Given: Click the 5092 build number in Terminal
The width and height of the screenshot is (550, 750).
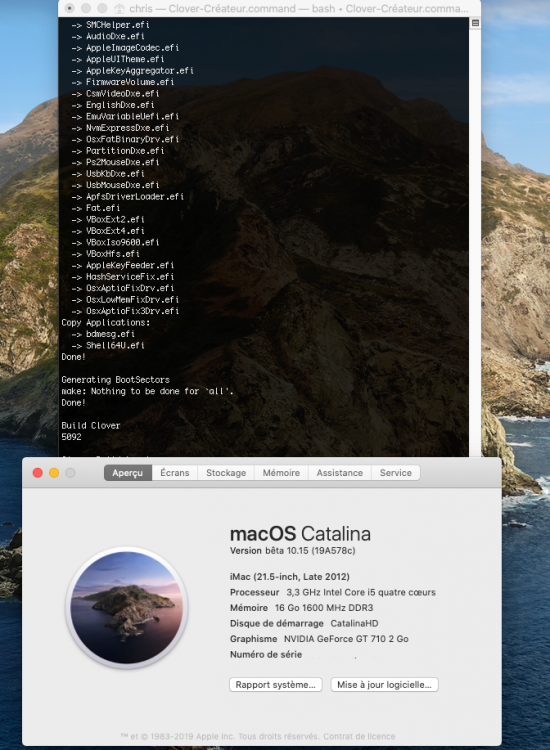Looking at the screenshot, I should 71,437.
